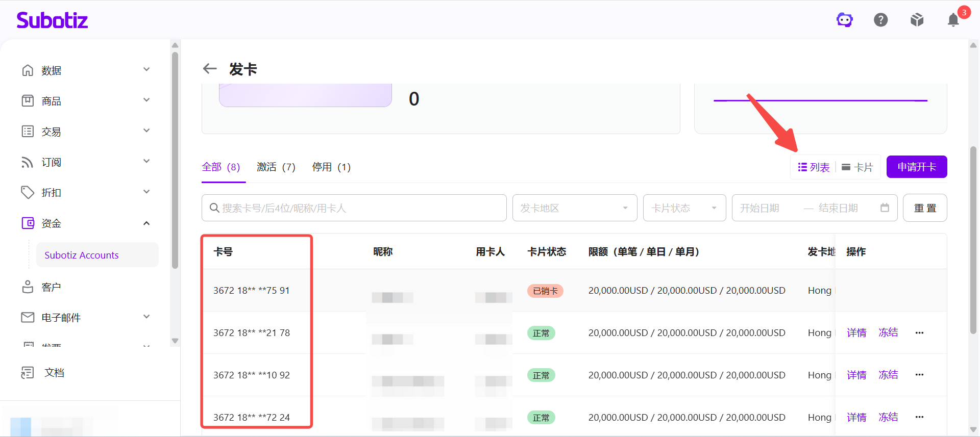Click the 资金 wallet icon in sidebar
980x437 pixels.
pyautogui.click(x=28, y=223)
